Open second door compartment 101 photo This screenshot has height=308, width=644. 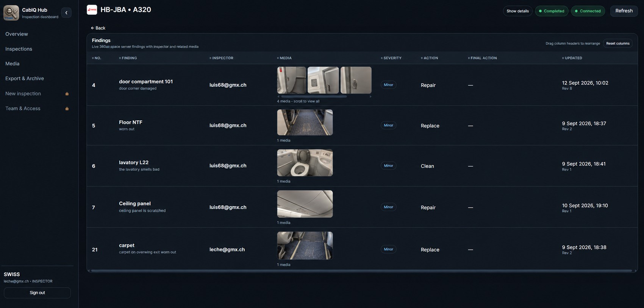tap(323, 80)
